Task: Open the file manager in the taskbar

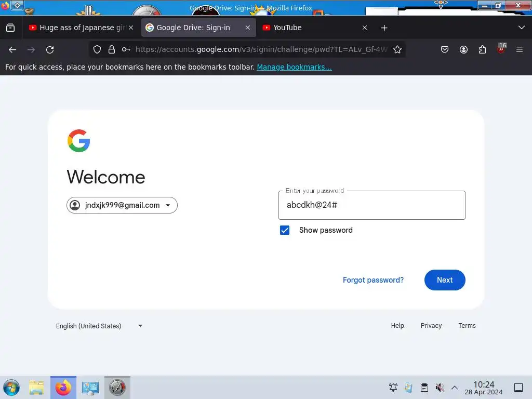Action: 36,388
